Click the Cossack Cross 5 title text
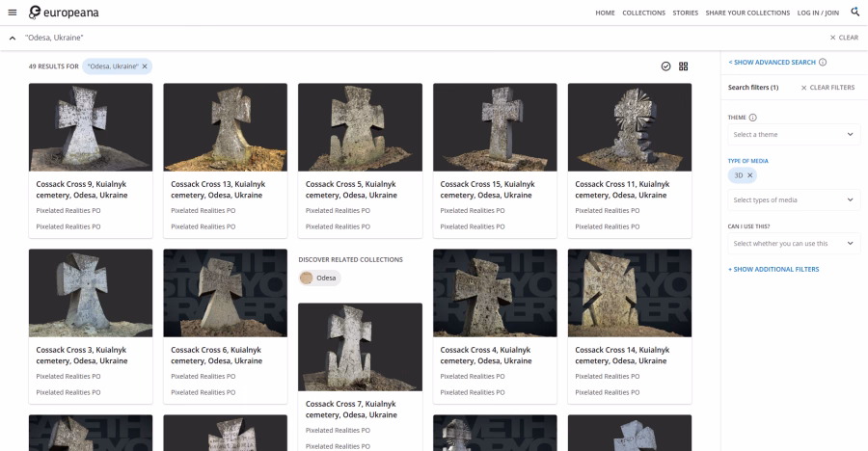 351,189
